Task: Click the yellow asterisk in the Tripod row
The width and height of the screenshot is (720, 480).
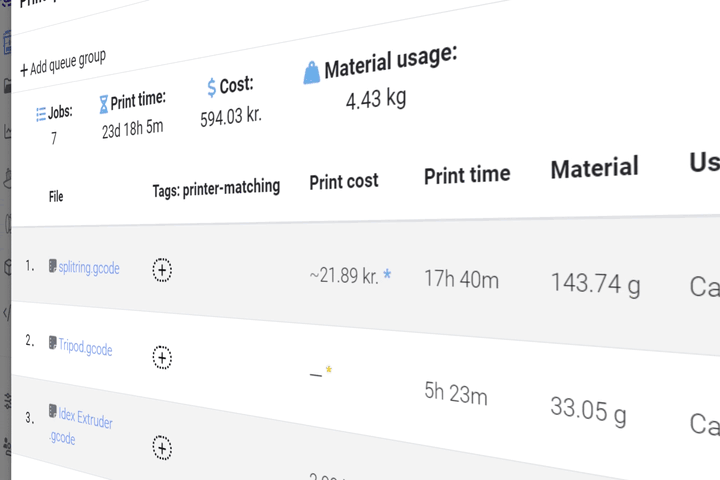Action: 329,369
